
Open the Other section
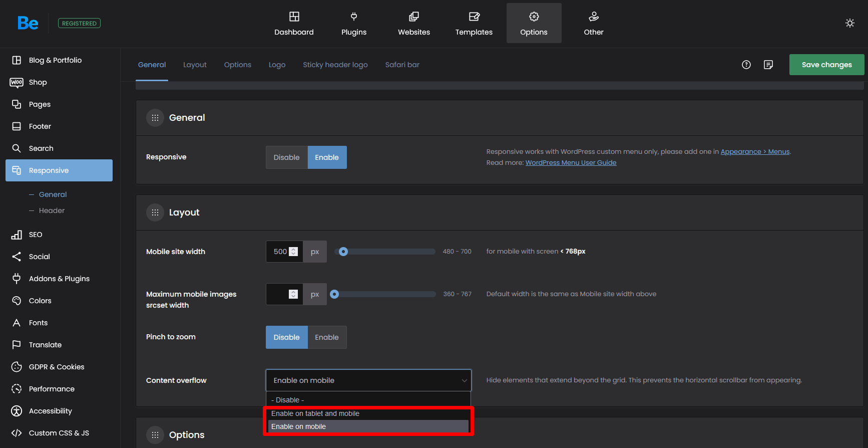point(594,23)
